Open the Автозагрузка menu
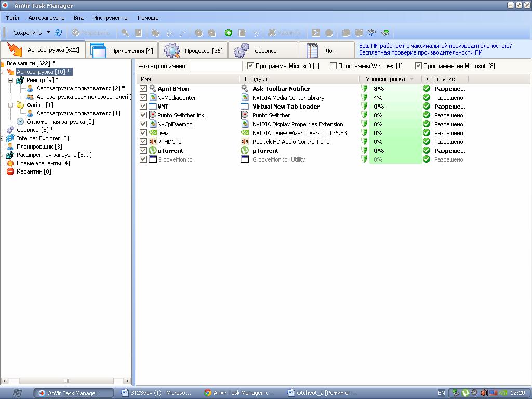The height and width of the screenshot is (399, 532). pyautogui.click(x=46, y=18)
